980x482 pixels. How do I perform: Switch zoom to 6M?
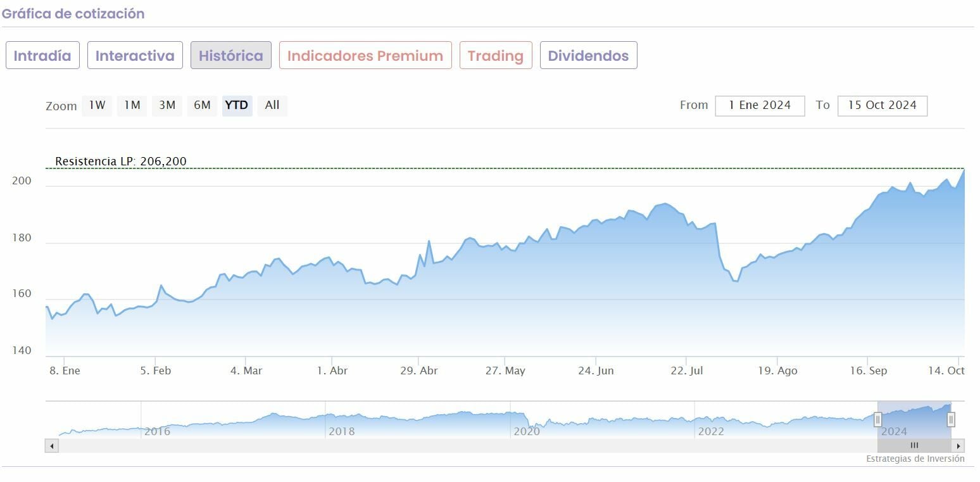[202, 106]
